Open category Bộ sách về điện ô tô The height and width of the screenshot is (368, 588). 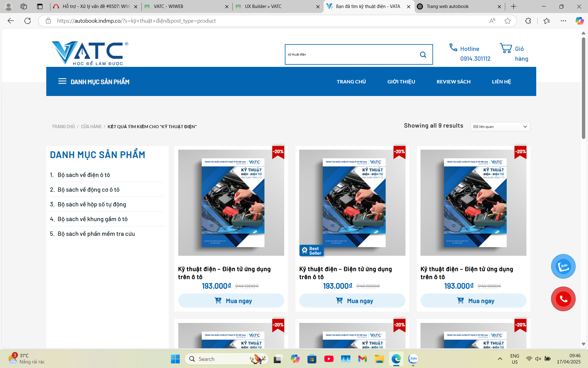click(84, 175)
